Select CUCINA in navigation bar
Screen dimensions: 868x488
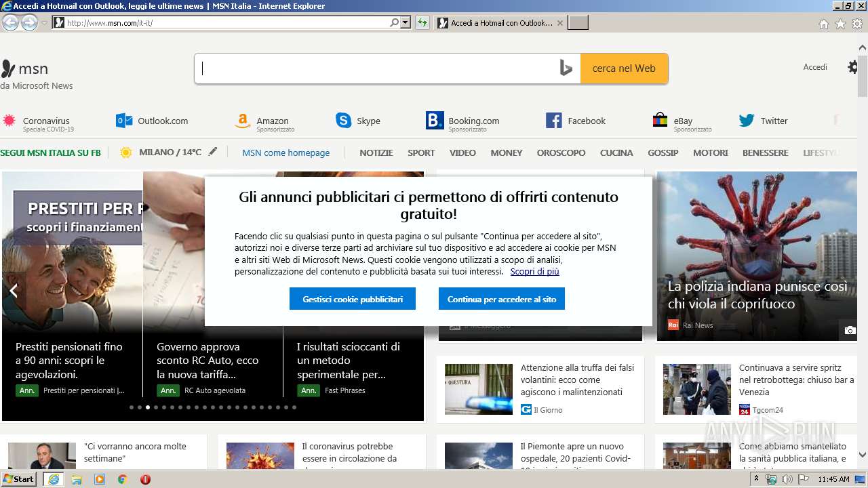(616, 152)
